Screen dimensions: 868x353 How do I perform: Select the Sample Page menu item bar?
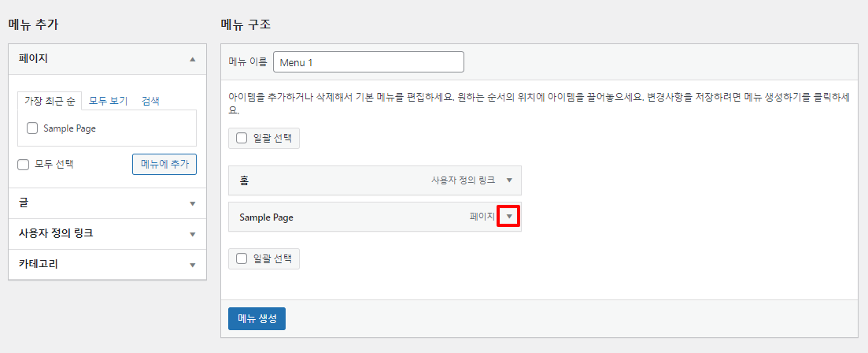pos(375,217)
